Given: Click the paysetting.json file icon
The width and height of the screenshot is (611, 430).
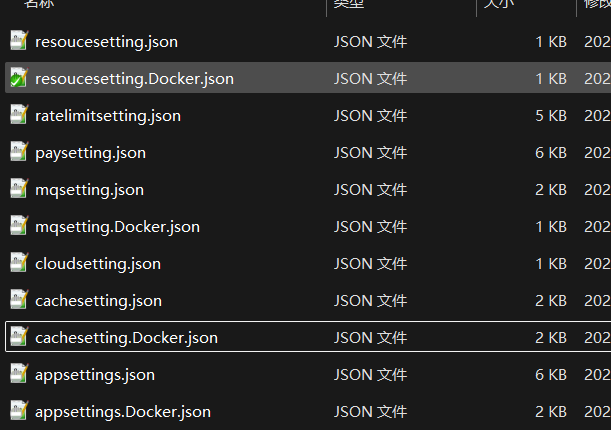Looking at the screenshot, I should coord(19,152).
